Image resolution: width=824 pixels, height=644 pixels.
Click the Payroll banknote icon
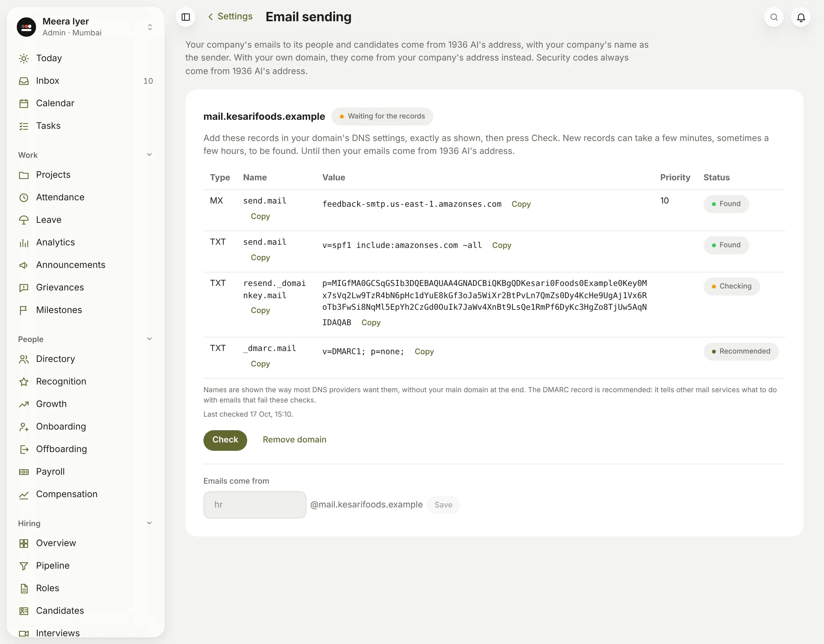pyautogui.click(x=24, y=472)
